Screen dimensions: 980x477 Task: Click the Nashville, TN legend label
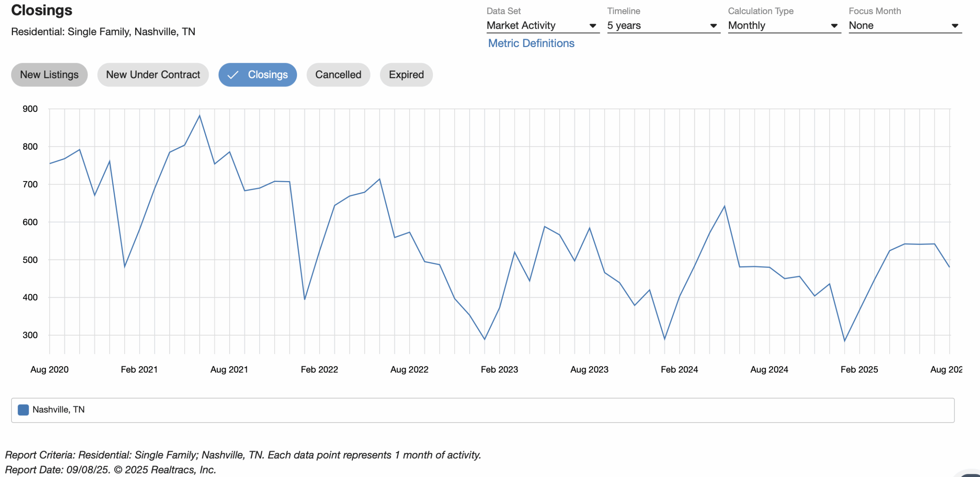(59, 410)
